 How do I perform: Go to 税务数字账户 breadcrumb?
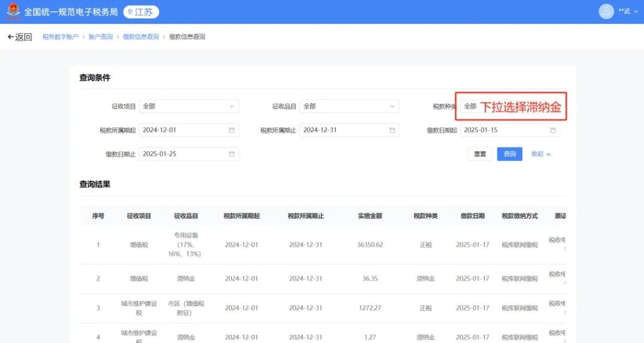point(60,37)
